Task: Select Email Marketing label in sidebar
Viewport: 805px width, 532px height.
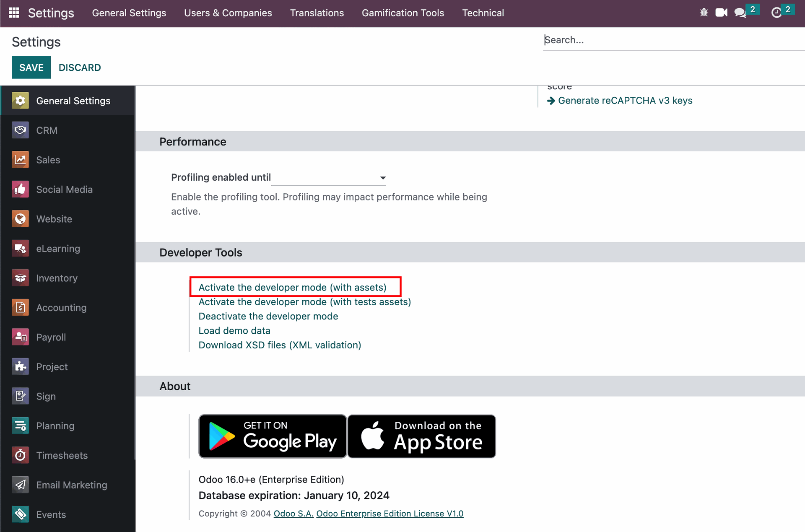Action: 72,485
